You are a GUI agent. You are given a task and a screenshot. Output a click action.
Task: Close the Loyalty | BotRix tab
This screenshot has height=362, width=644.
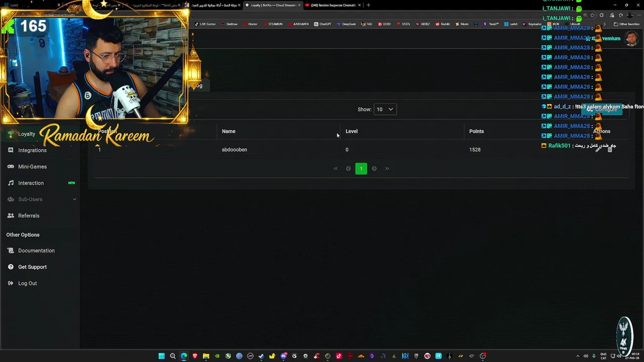pos(299,5)
